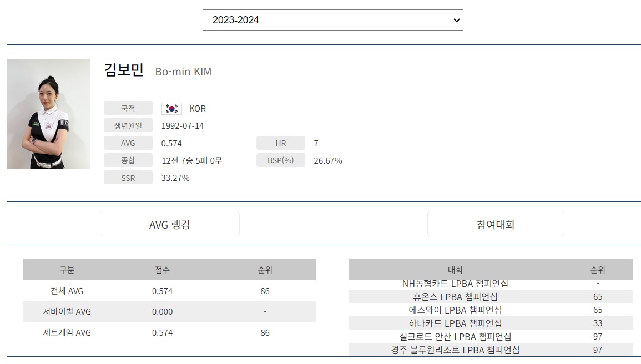Click the 휴온스 LPBA 챔피언십 row
Image resolution: width=641 pixels, height=364 pixels.
491,296
